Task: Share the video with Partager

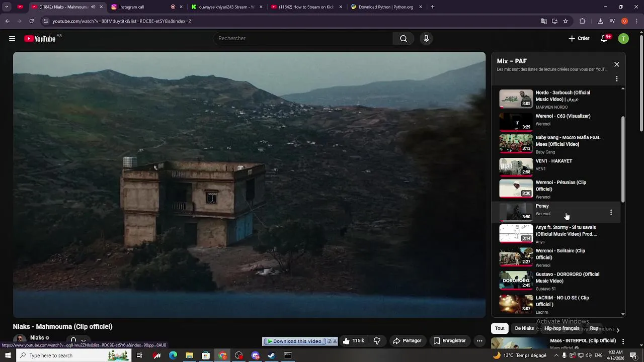Action: (x=407, y=341)
